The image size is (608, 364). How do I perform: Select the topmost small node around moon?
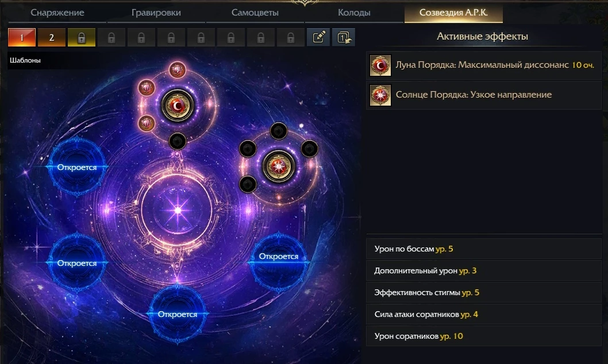(178, 70)
